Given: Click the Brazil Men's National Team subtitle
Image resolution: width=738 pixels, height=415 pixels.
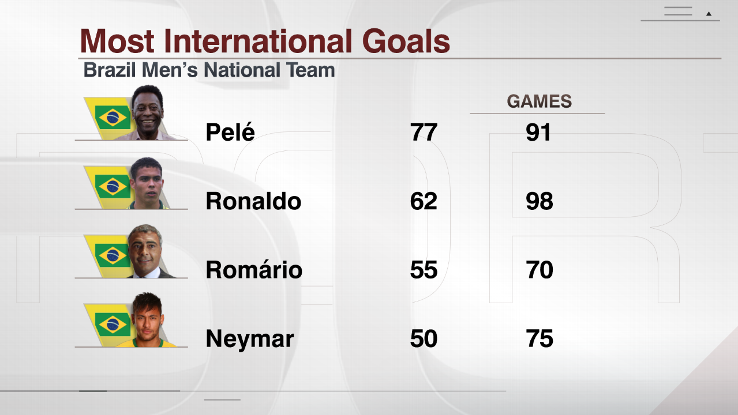Looking at the screenshot, I should click(x=209, y=70).
